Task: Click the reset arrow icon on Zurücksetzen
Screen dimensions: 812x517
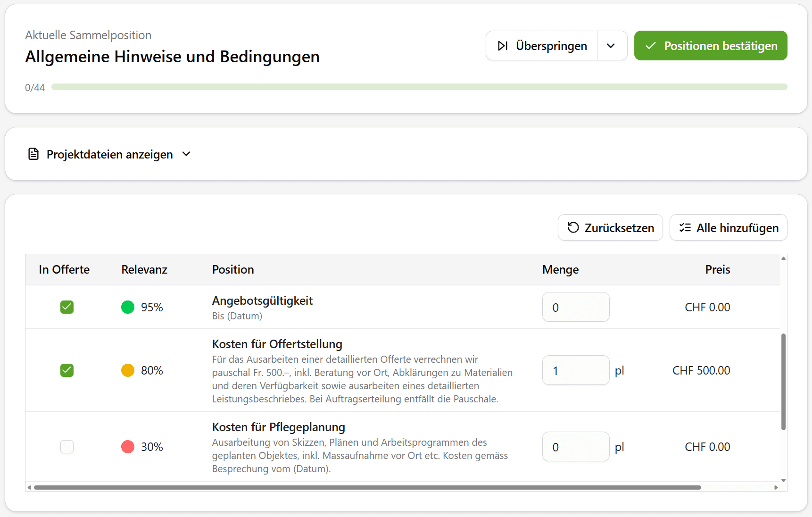Action: (x=573, y=227)
